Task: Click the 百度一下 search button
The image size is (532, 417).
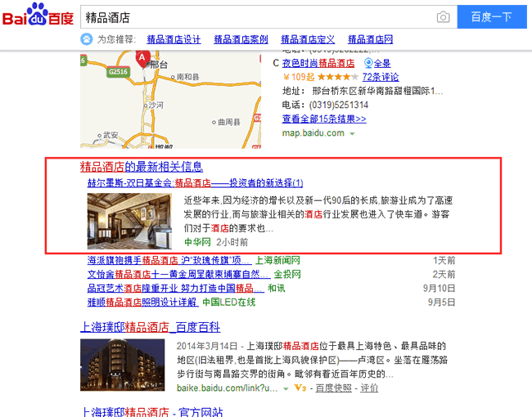Action: (492, 16)
